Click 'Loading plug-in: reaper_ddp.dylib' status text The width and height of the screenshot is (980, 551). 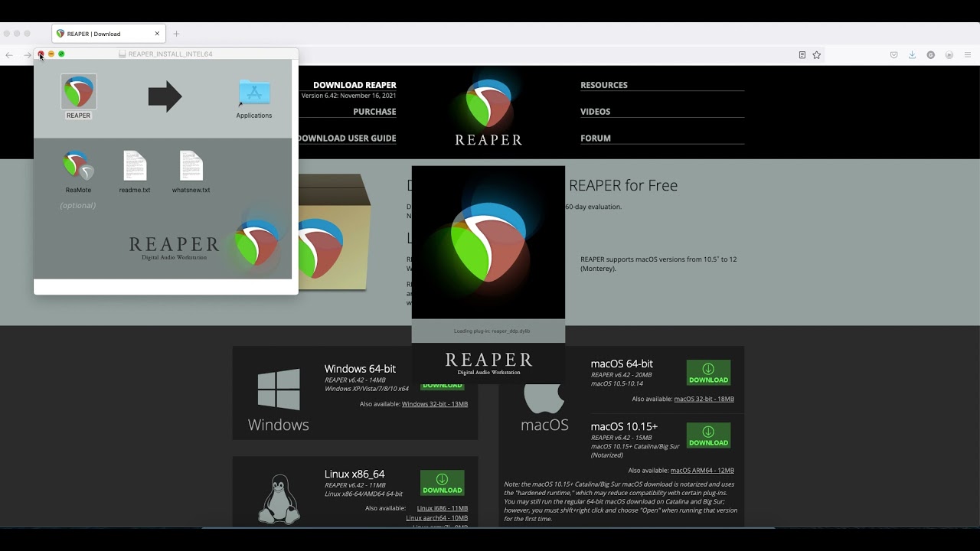(x=492, y=331)
